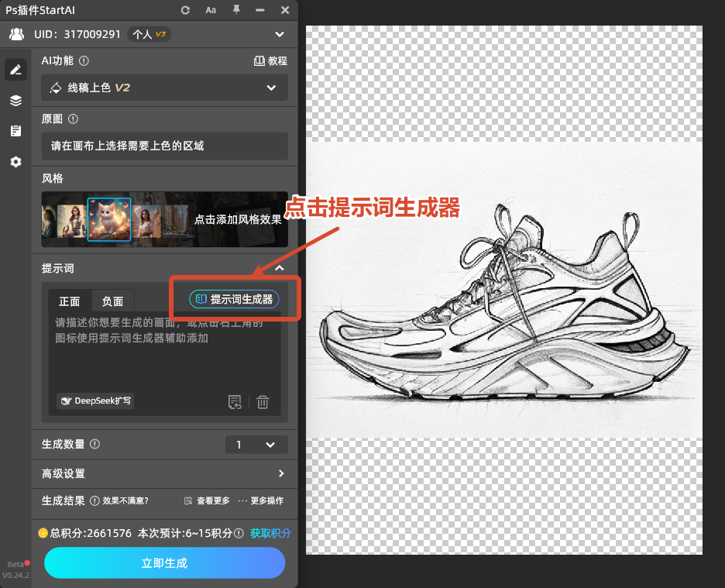Click the 个人 V3 membership badge
This screenshot has height=588, width=725.
(x=149, y=34)
